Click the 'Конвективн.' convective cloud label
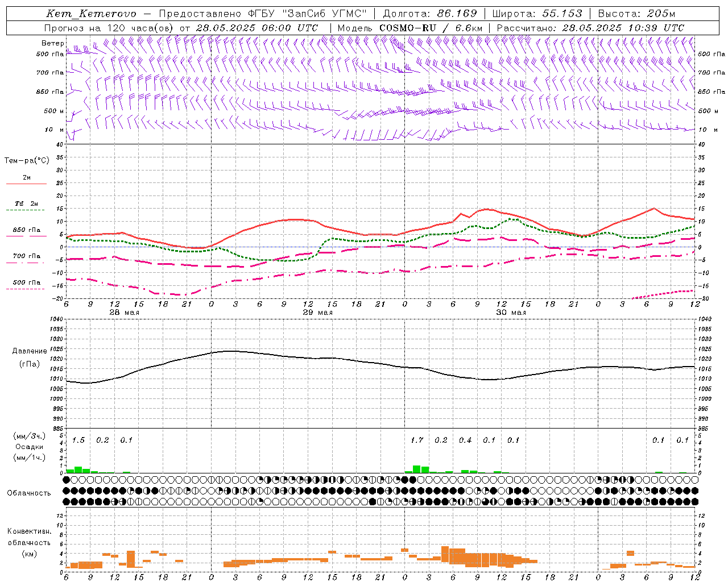The width and height of the screenshot is (728, 582). tap(29, 531)
